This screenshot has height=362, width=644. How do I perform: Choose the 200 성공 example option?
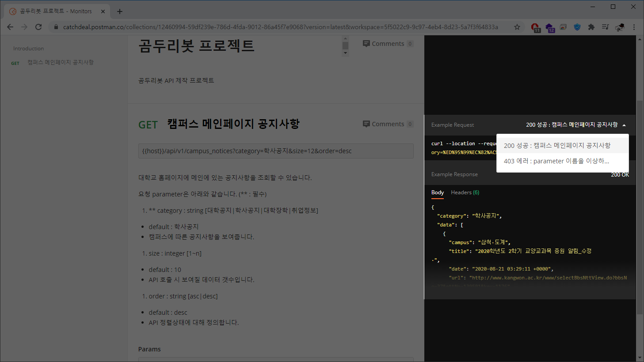click(562, 145)
